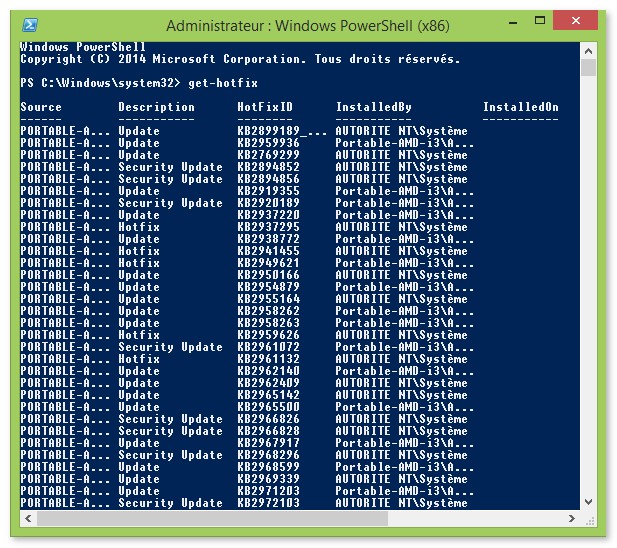Viewport: 617px width, 548px height.
Task: Click the InstalledOn column header
Action: point(521,107)
